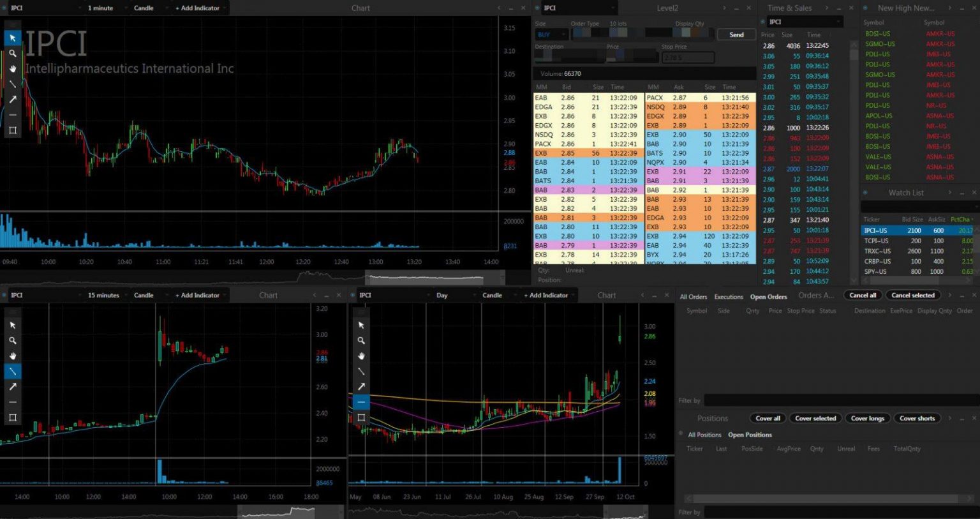Switch to All Positions tab

(704, 435)
